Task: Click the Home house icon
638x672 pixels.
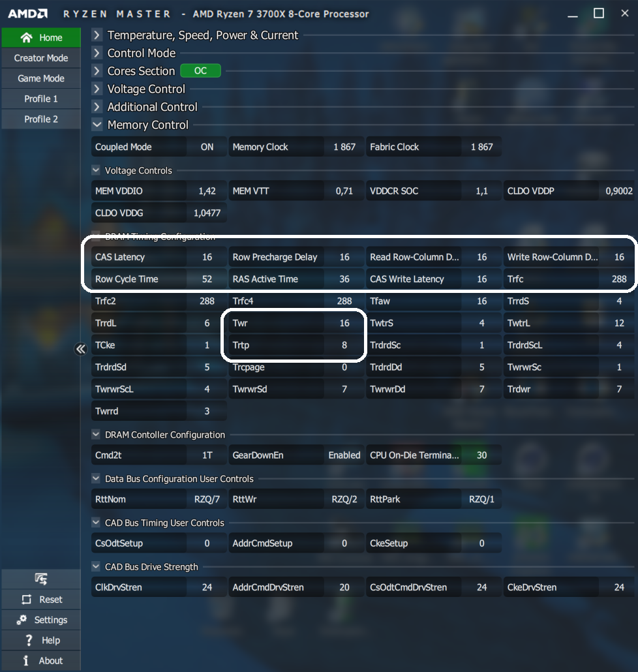Action: tap(27, 38)
